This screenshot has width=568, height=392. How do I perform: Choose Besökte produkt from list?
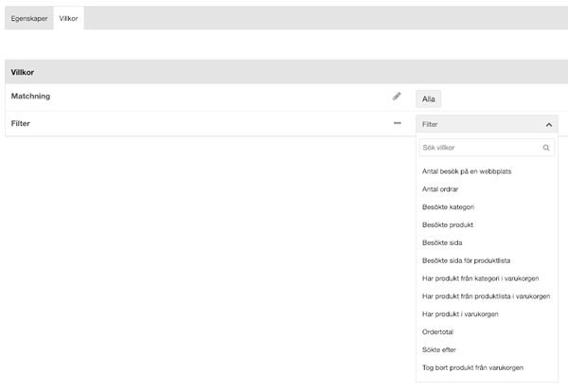coord(448,224)
